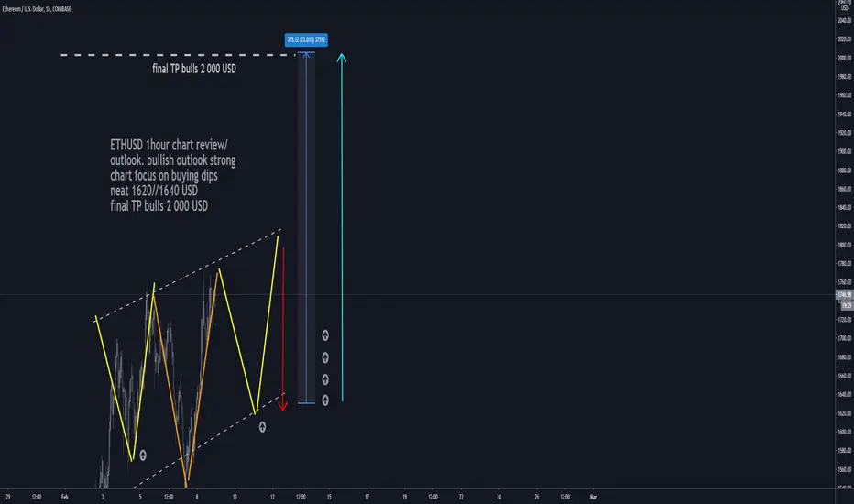Click the 1900.00 price axis label
Viewport: 854px width, 504px height.
coord(845,151)
